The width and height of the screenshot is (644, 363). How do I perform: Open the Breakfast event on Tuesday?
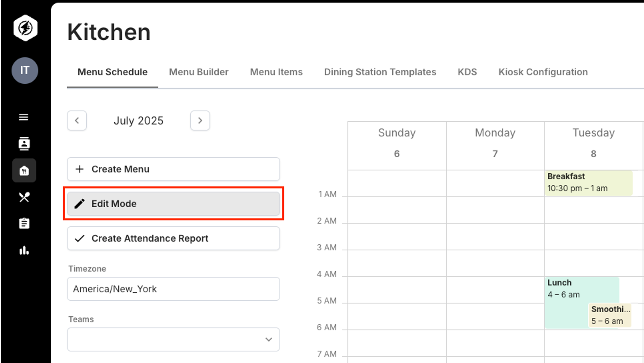point(589,183)
